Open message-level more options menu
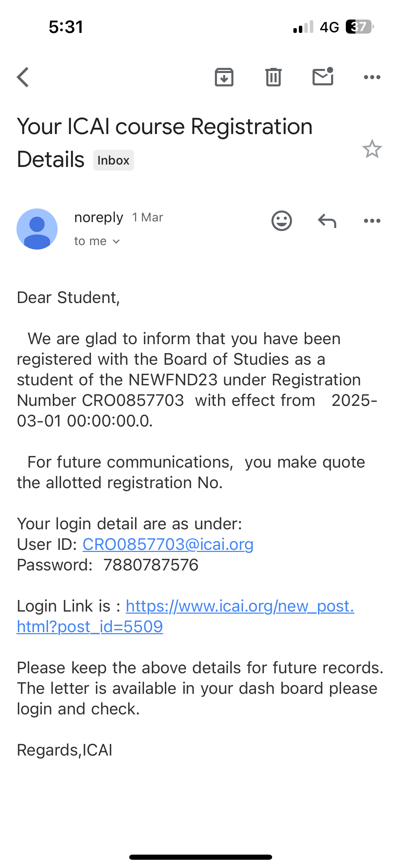Screen dimensions: 401x868 click(x=372, y=221)
